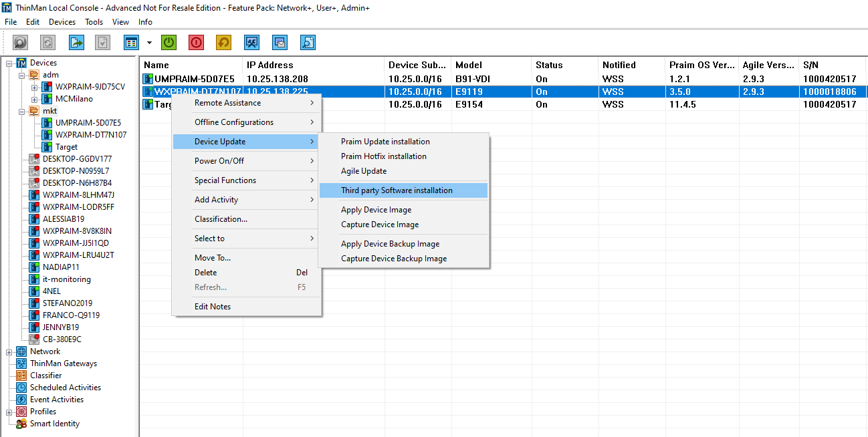Collapse the adm group node
The image size is (868, 437).
(22, 75)
